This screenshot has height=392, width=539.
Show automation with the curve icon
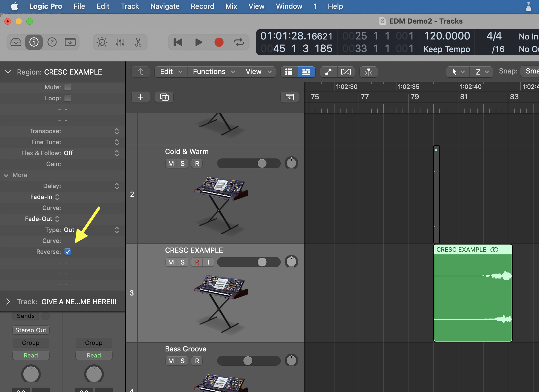coord(328,72)
